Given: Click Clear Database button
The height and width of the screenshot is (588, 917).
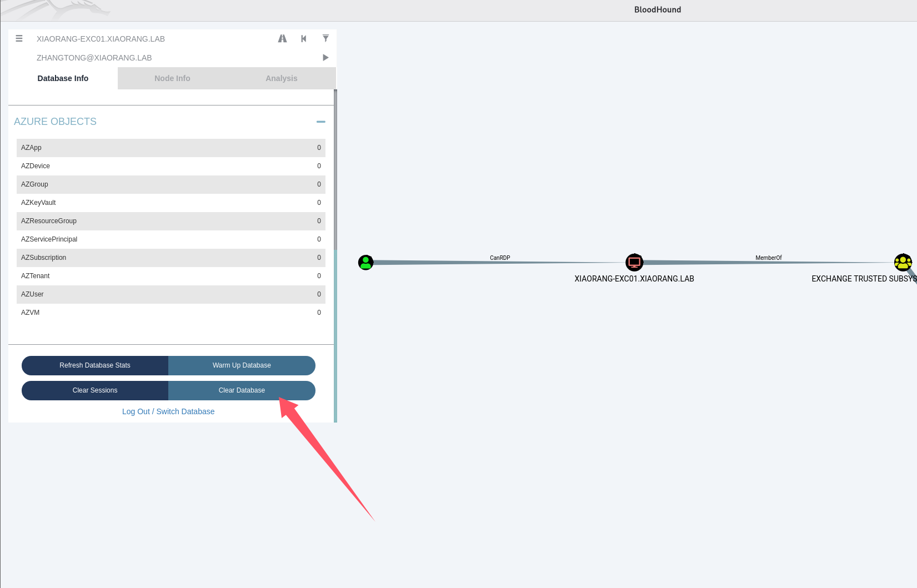Looking at the screenshot, I should click(x=242, y=390).
